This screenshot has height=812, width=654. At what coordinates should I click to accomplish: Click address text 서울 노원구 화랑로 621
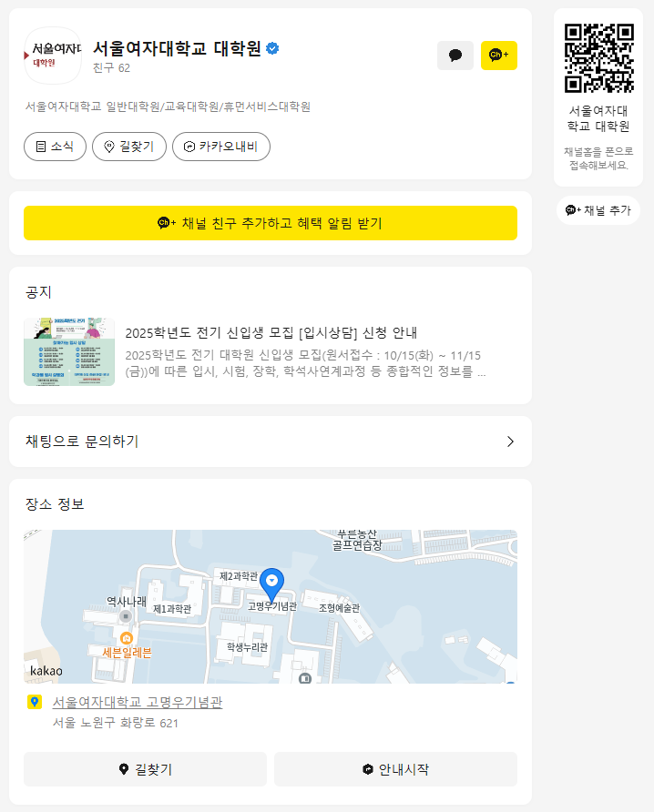(116, 723)
